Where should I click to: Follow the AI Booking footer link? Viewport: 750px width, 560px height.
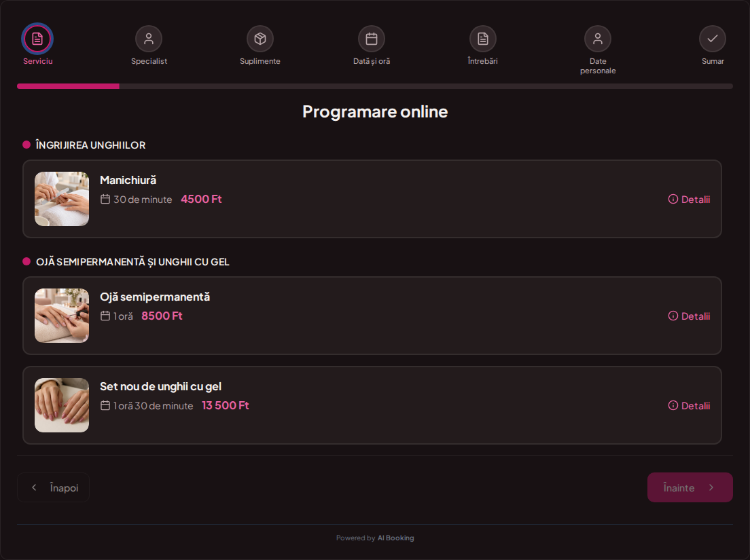(x=395, y=538)
